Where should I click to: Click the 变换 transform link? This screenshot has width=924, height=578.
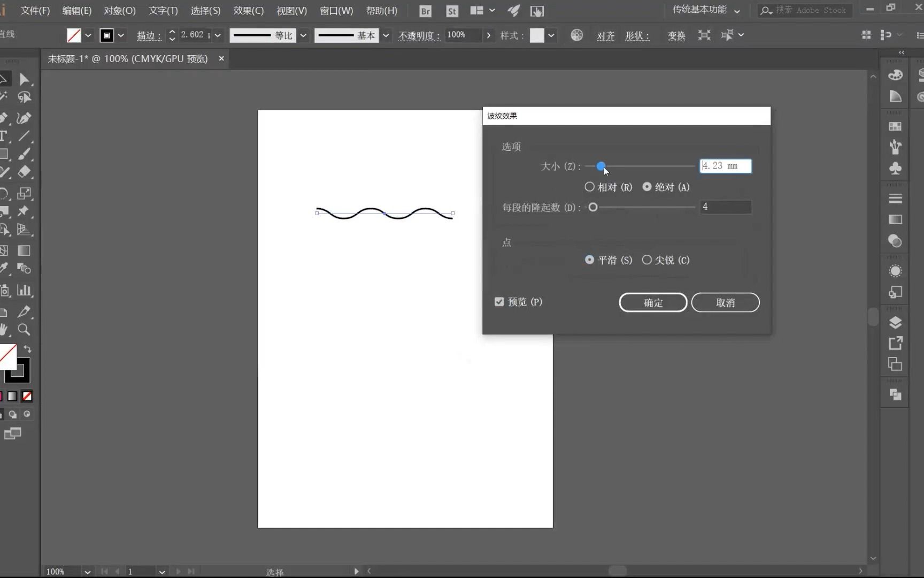676,35
